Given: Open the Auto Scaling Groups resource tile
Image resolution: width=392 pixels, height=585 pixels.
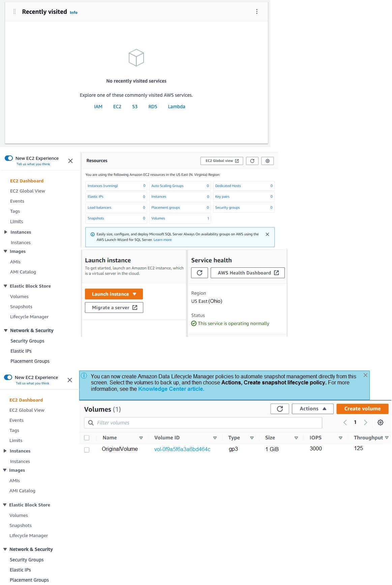Looking at the screenshot, I should click(x=180, y=186).
